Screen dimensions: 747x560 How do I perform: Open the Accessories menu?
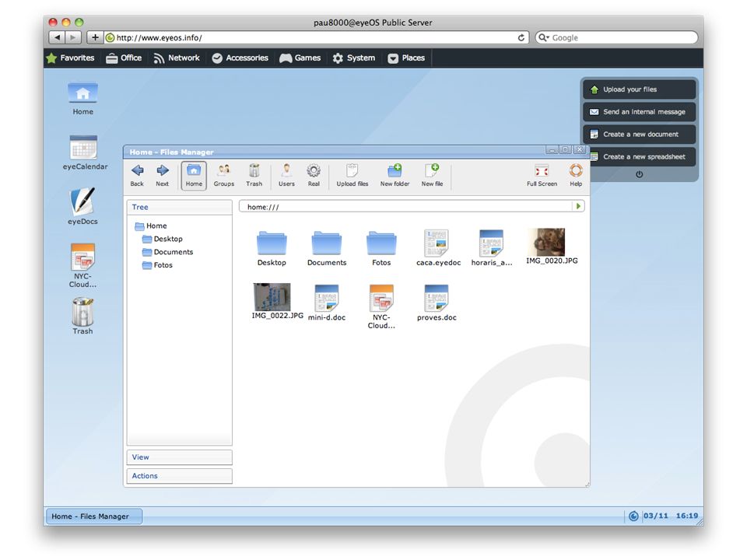pos(240,58)
